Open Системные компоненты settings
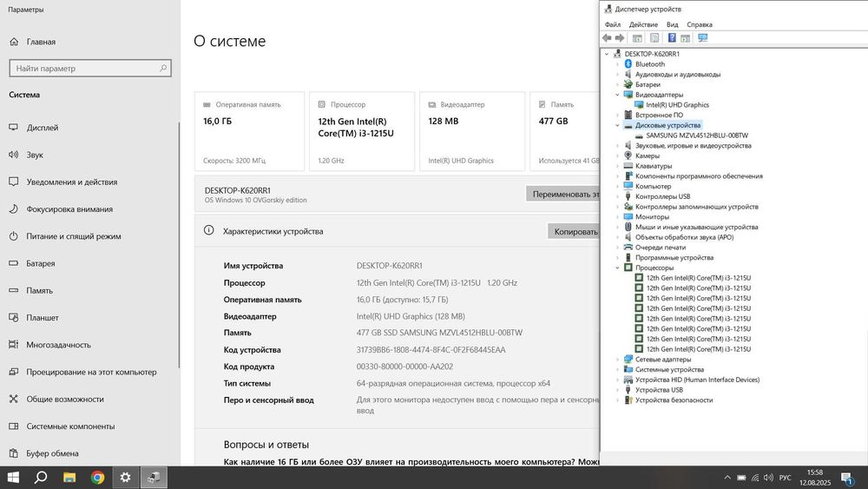Image resolution: width=868 pixels, height=489 pixels. (x=71, y=426)
